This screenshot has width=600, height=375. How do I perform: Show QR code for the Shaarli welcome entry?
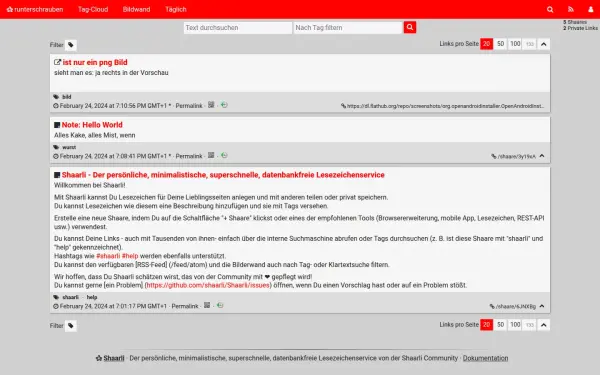(207, 305)
